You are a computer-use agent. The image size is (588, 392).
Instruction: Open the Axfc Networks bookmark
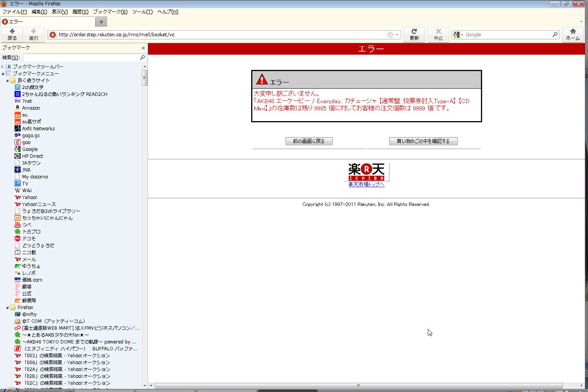point(35,129)
